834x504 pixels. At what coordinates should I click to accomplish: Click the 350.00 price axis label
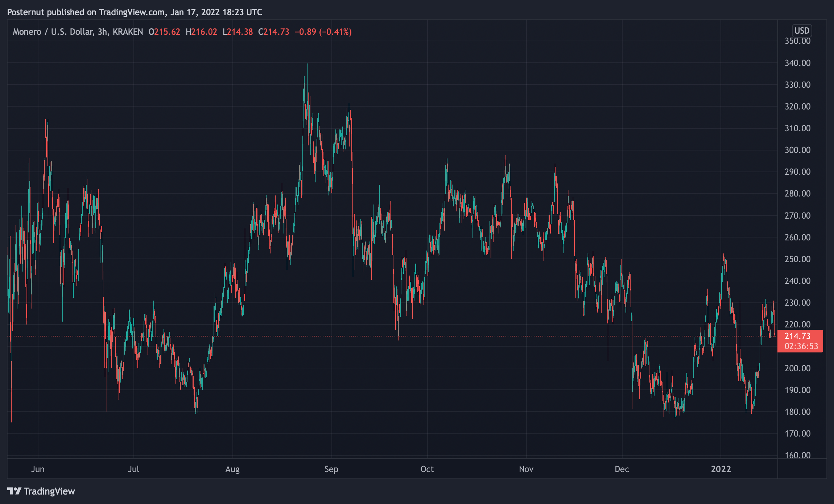click(798, 41)
